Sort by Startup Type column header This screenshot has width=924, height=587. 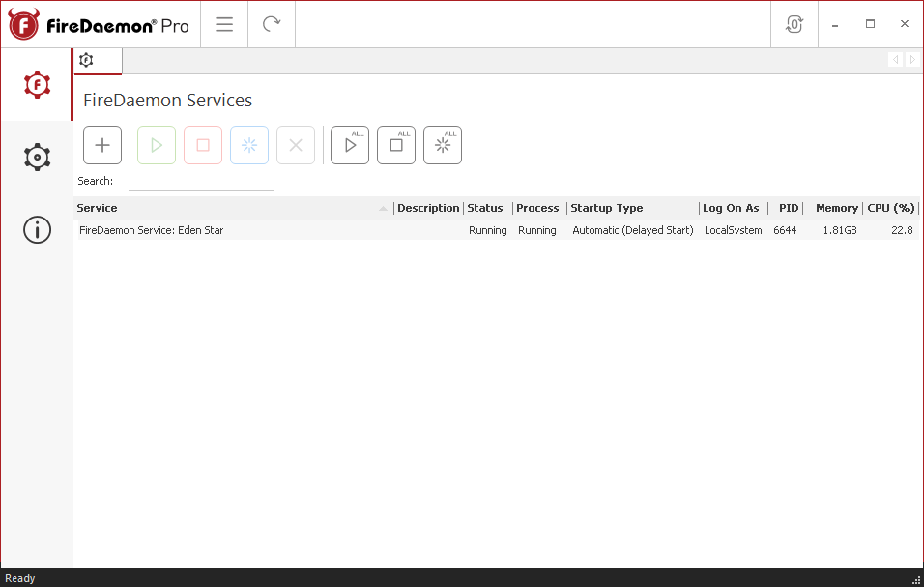pyautogui.click(x=633, y=208)
